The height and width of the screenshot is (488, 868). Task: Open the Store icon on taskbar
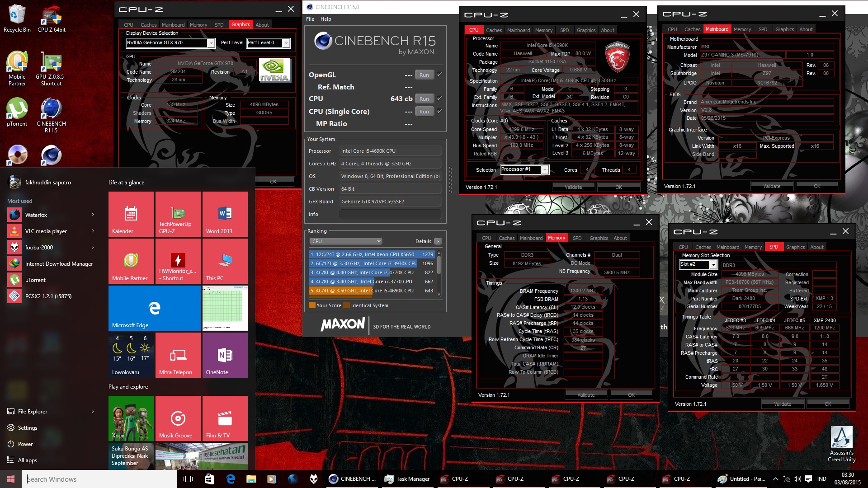[209, 479]
